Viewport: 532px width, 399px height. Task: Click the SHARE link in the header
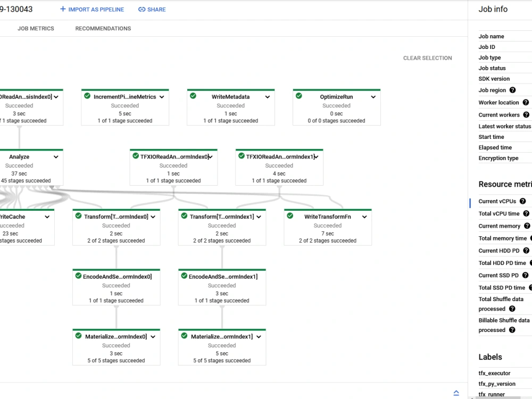pos(156,9)
